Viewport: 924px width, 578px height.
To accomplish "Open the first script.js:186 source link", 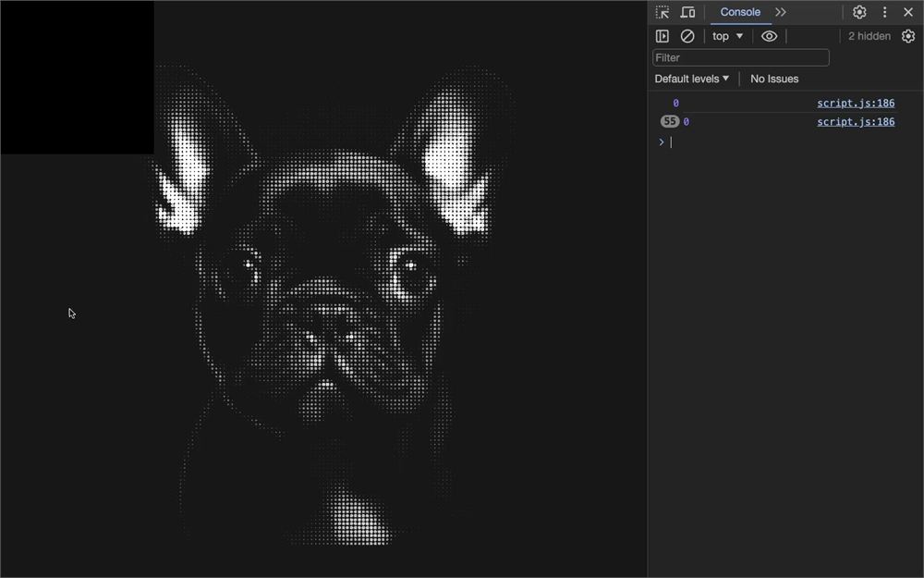I will tap(856, 104).
